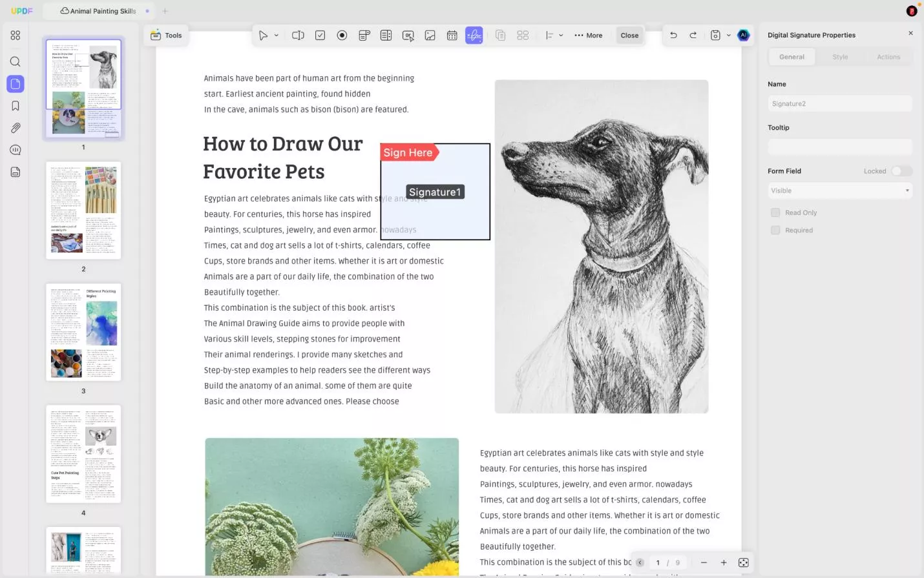Open the UPDF AI assistant
The height and width of the screenshot is (578, 924).
tap(743, 36)
